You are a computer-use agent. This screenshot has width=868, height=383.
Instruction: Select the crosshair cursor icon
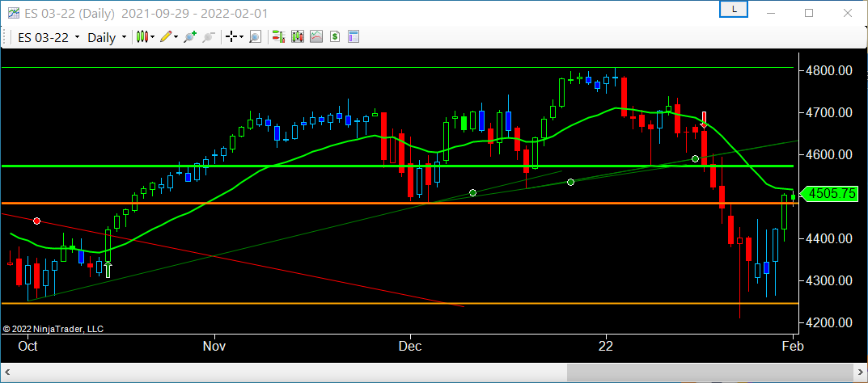[x=231, y=37]
